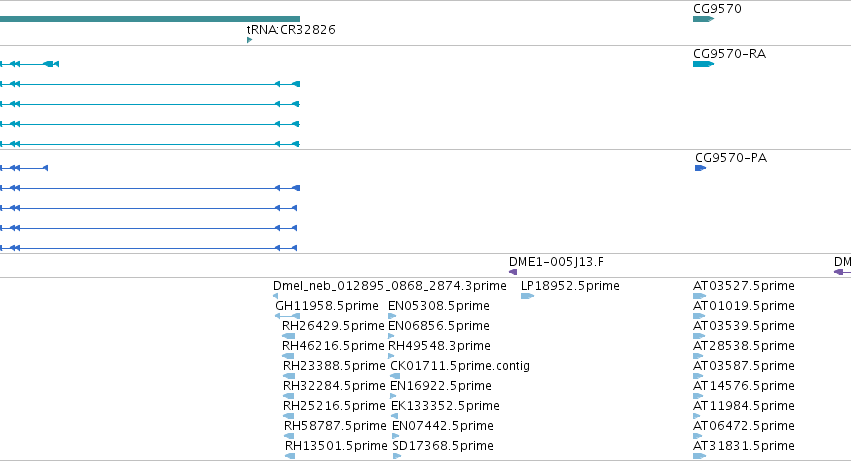Select the AT06472.5prime label
851x461 pixels.
[x=744, y=426]
